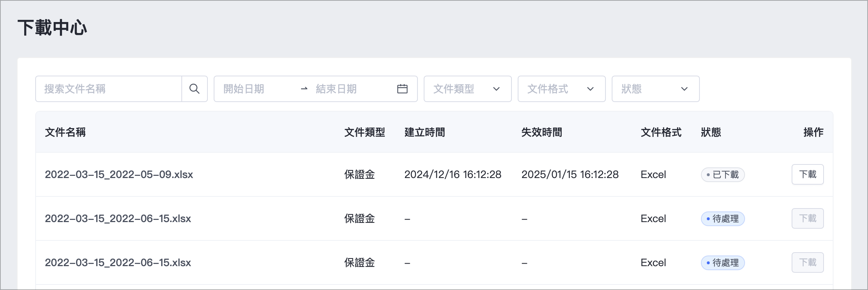Viewport: 868px width, 290px height.
Task: Click the 待處理 tag in third row
Action: point(723,263)
